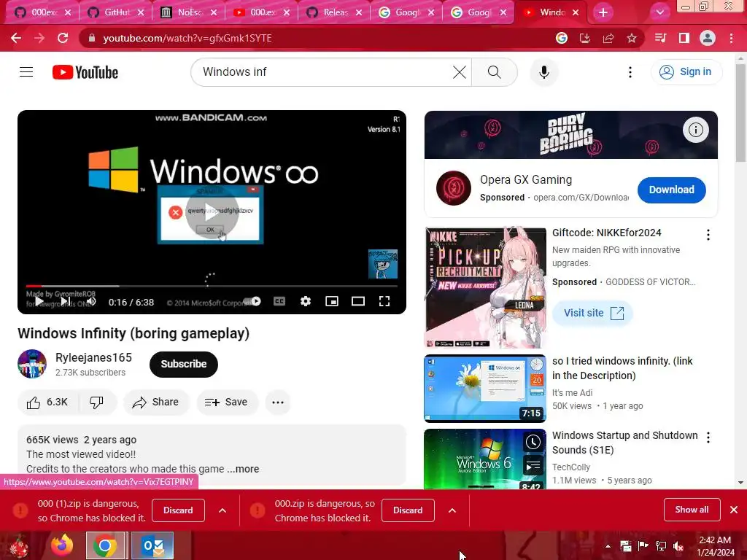Open Chrome three-dot menu
The width and height of the screenshot is (747, 560).
[x=731, y=38]
